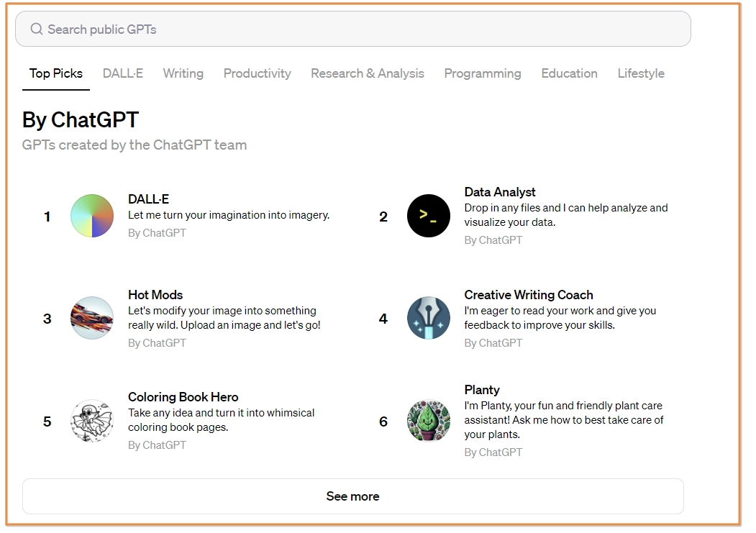Click the By ChatGPT section heading

point(81,119)
